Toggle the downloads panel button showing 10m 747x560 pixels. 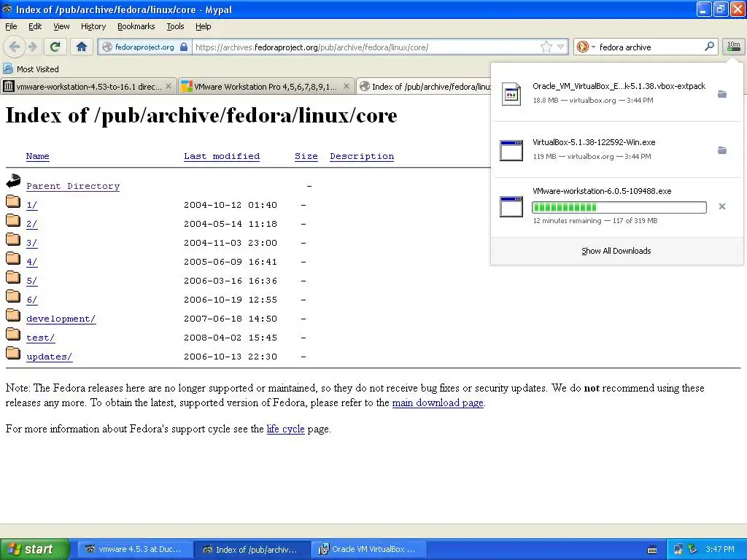tap(733, 46)
